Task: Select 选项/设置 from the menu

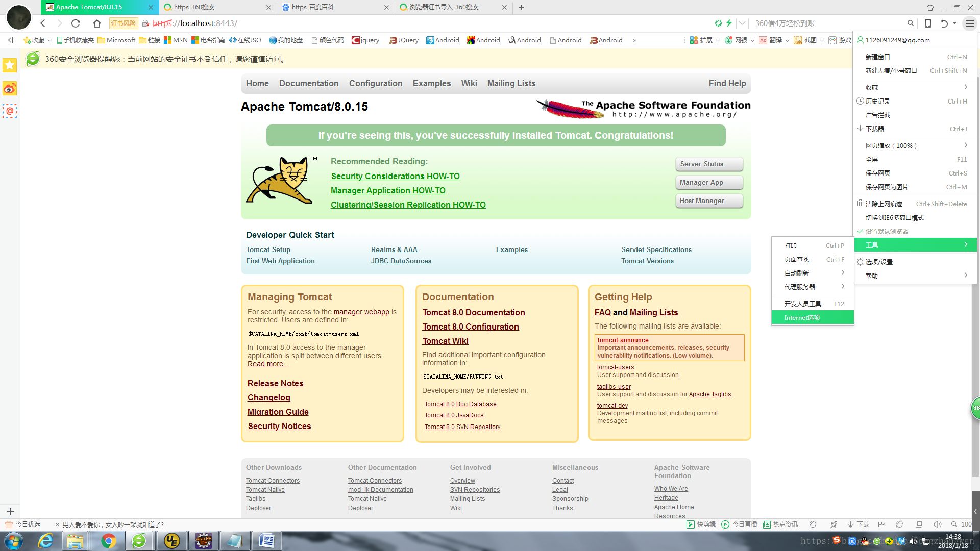Action: coord(915,262)
